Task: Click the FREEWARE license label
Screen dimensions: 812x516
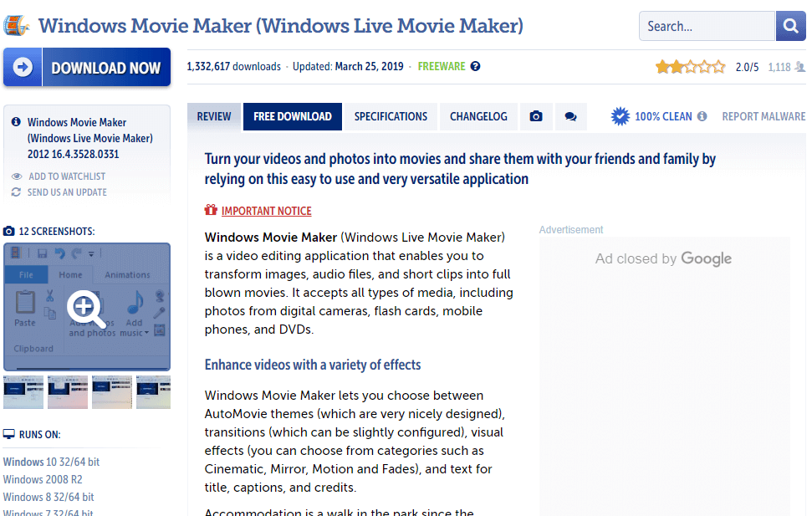Action: 442,66
